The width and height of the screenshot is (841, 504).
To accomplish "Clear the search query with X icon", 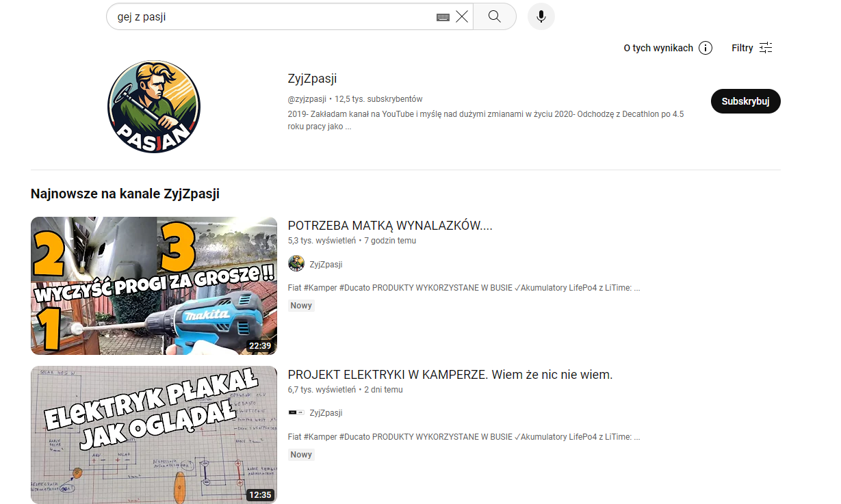I will [462, 17].
